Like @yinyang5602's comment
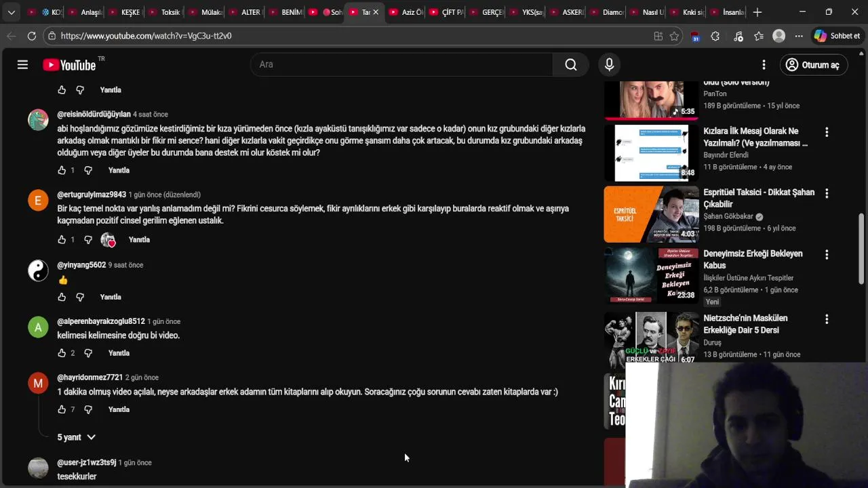The height and width of the screenshot is (488, 868). click(x=62, y=297)
